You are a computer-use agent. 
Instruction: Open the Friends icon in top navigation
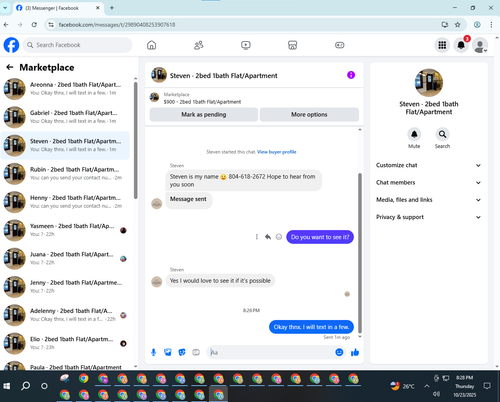(x=199, y=45)
